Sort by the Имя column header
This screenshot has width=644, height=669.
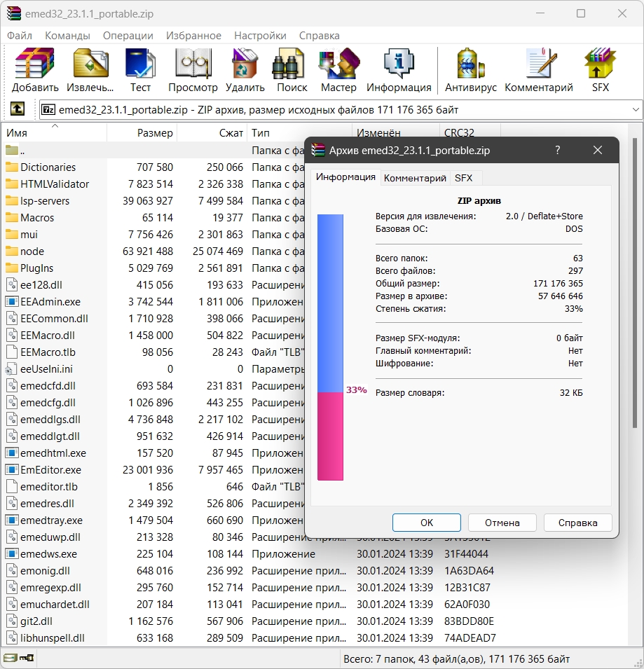coord(54,132)
